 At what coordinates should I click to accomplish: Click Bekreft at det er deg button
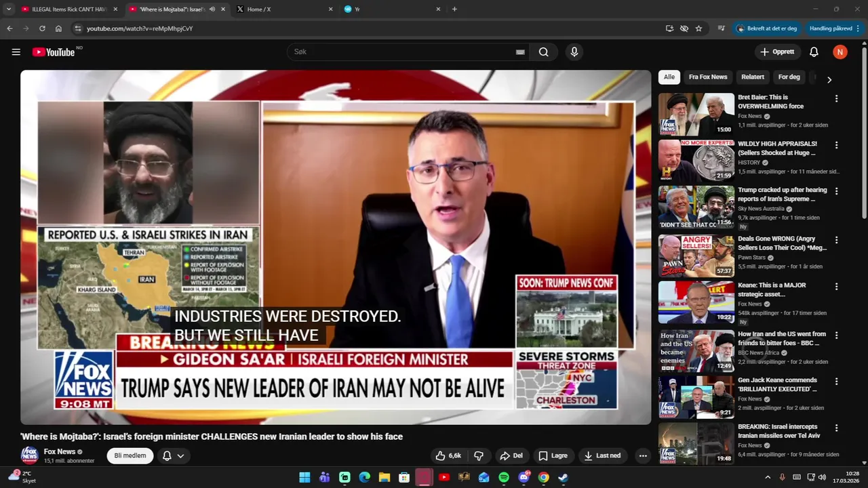pos(766,28)
